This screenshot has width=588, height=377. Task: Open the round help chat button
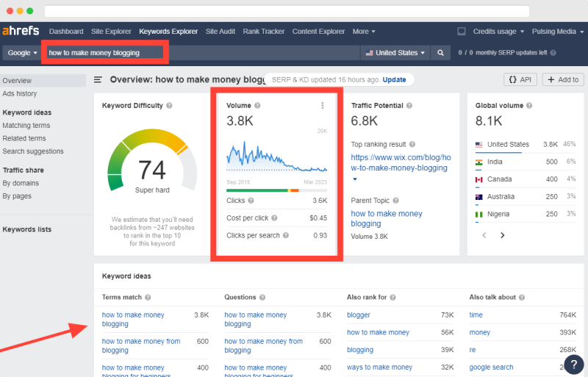574,365
